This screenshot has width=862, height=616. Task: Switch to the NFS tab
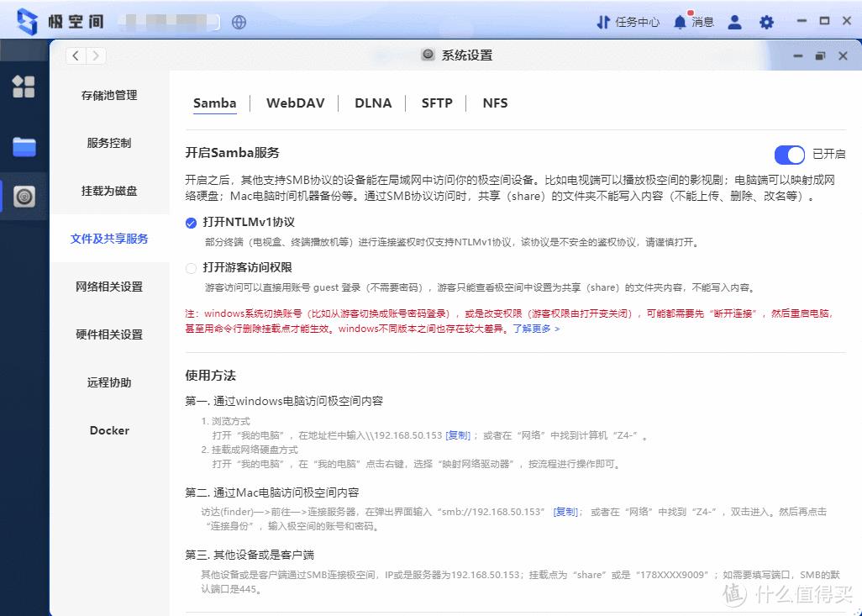(495, 103)
